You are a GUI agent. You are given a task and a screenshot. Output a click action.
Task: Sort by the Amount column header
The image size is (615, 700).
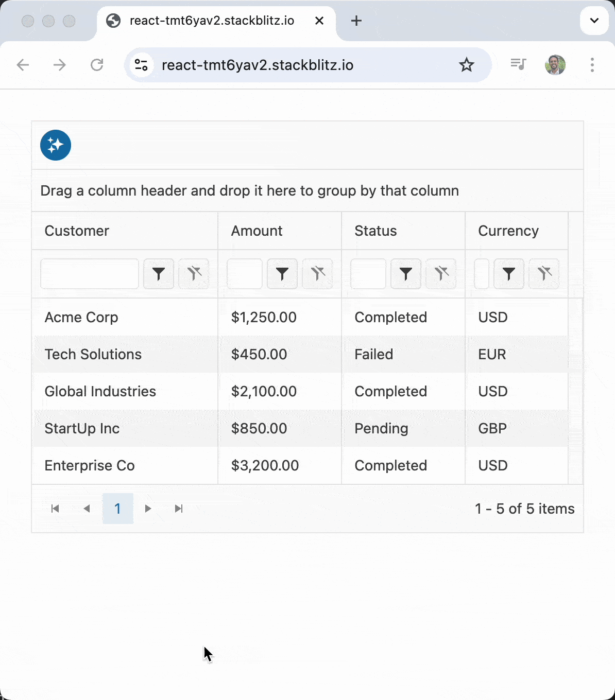tap(257, 231)
